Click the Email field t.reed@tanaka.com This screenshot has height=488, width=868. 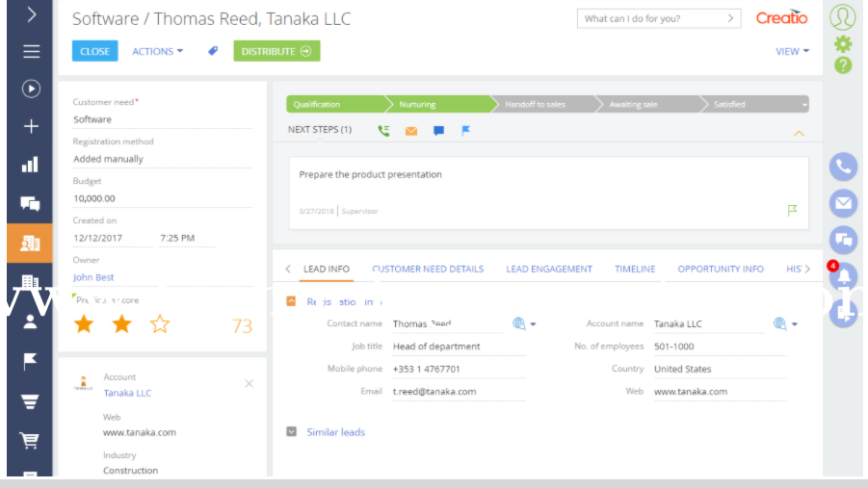(459, 392)
